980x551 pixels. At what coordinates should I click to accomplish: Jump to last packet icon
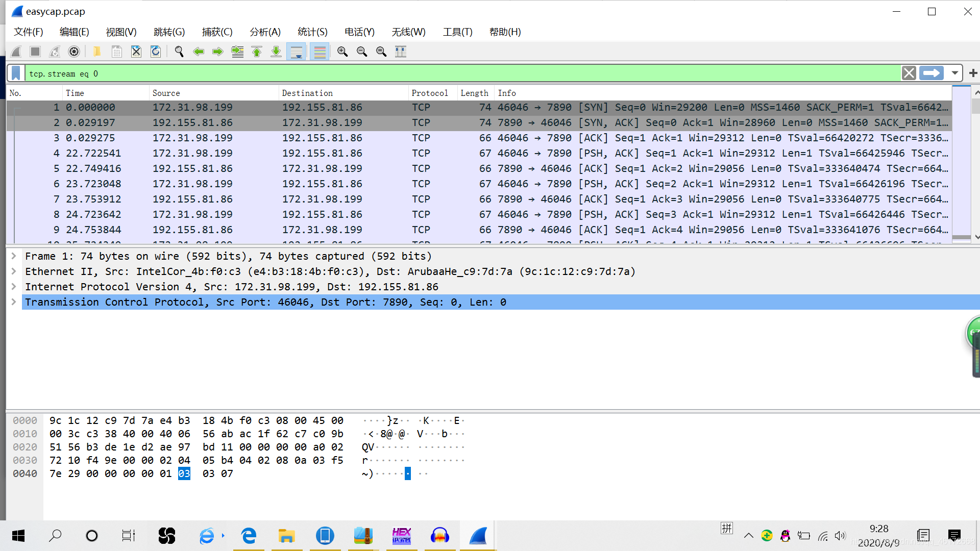point(276,52)
